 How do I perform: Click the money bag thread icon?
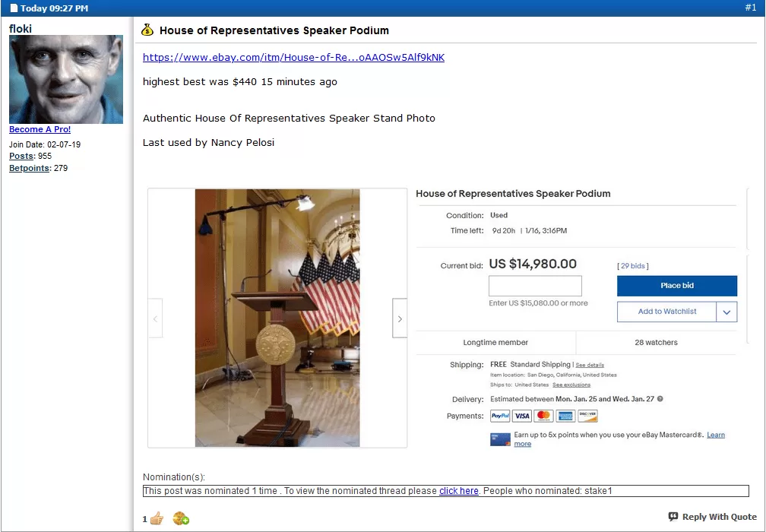[x=147, y=30]
